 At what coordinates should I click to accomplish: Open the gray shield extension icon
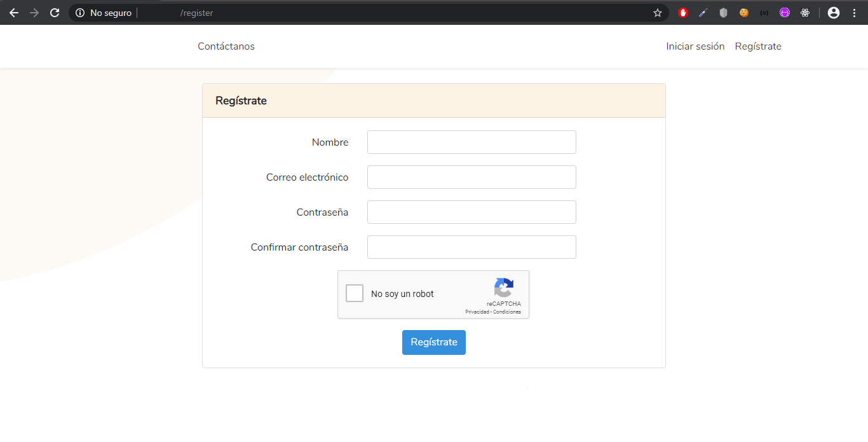[x=723, y=13]
